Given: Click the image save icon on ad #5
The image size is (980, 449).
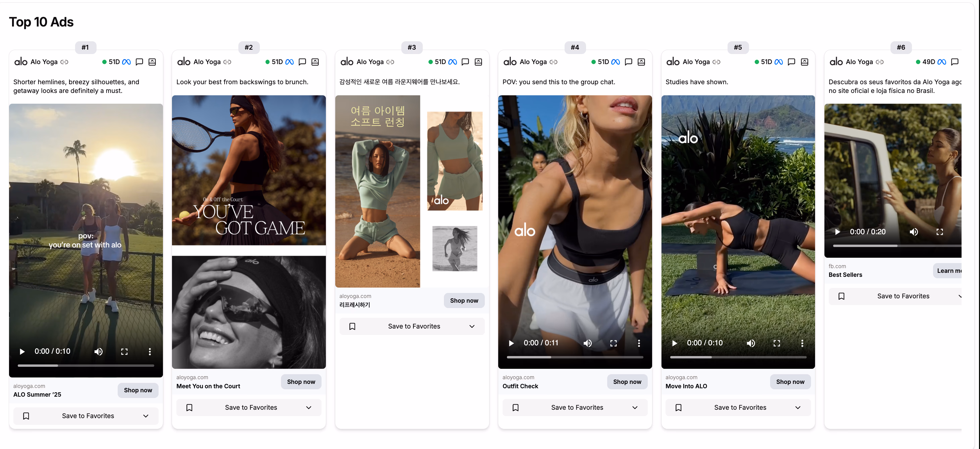Looking at the screenshot, I should [x=805, y=62].
